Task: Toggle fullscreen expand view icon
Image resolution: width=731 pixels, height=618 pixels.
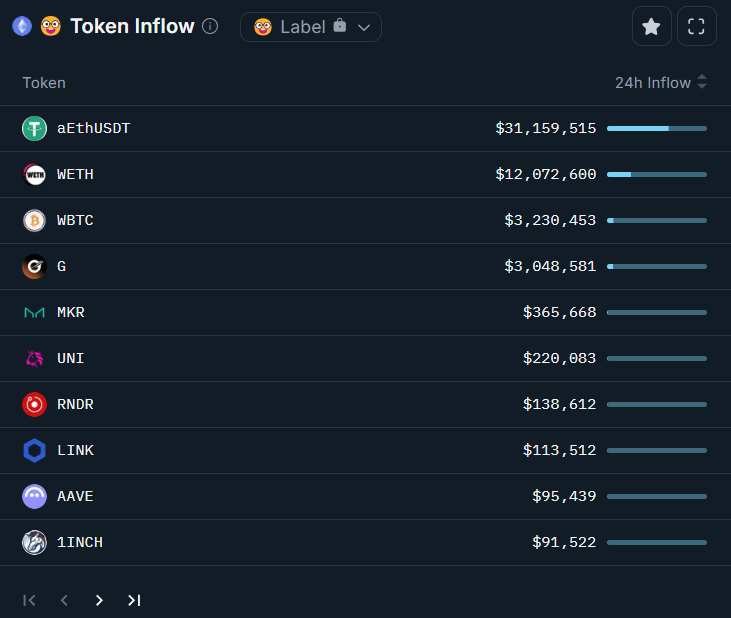Action: coord(697,27)
